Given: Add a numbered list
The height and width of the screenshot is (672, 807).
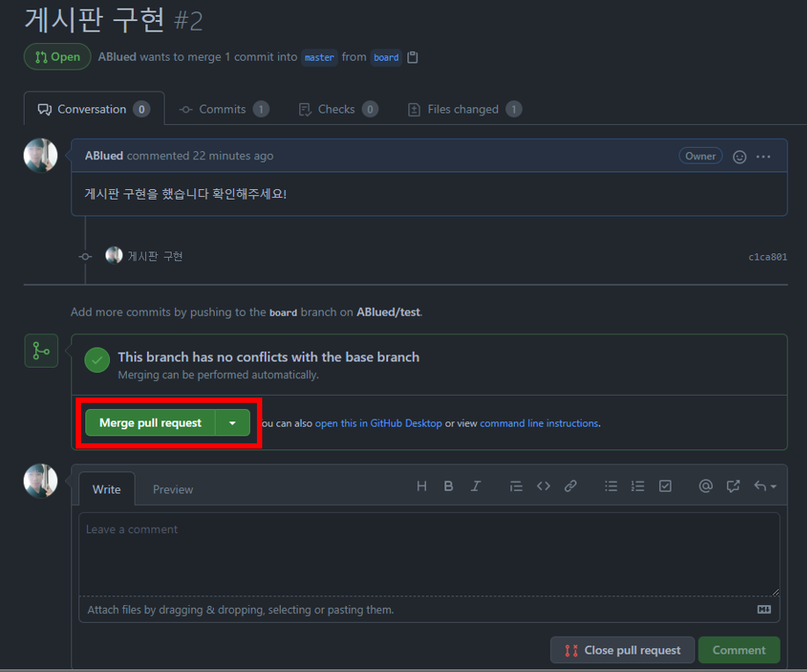Looking at the screenshot, I should [638, 486].
